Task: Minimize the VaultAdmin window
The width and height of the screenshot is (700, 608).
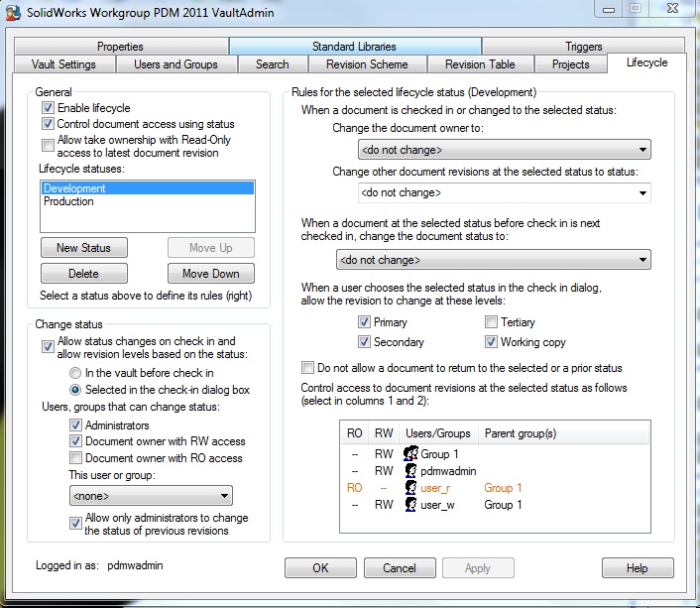Action: point(609,9)
